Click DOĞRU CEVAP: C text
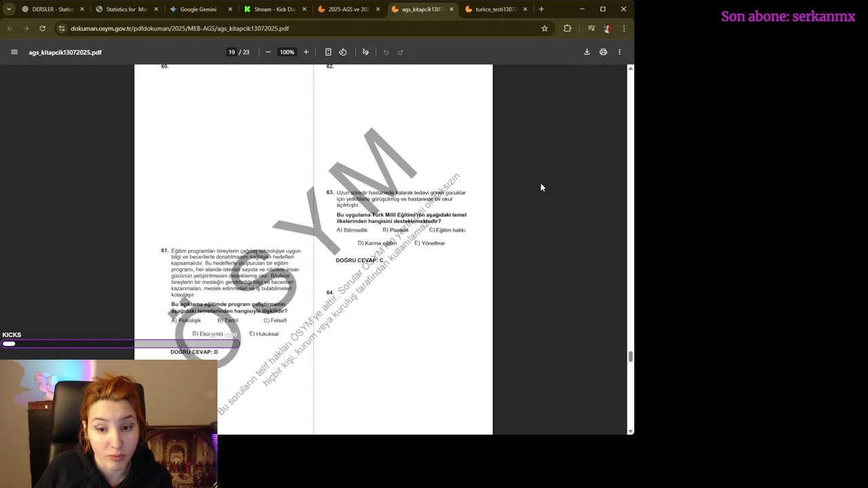Viewport: 868px width, 488px height. (x=359, y=260)
